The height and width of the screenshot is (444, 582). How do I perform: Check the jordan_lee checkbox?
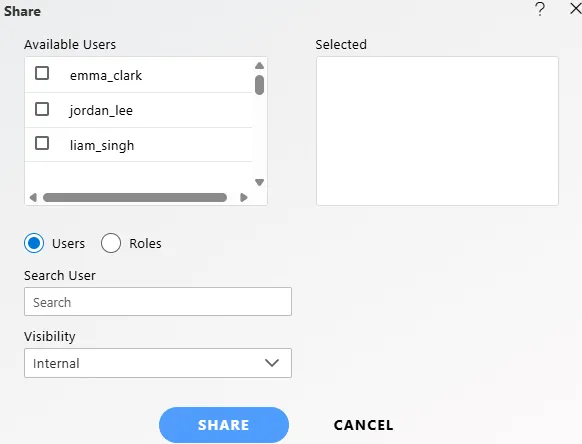click(x=42, y=109)
